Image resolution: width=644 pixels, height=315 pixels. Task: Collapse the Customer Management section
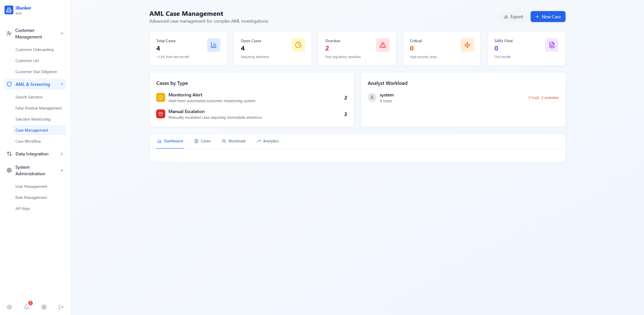(x=62, y=34)
